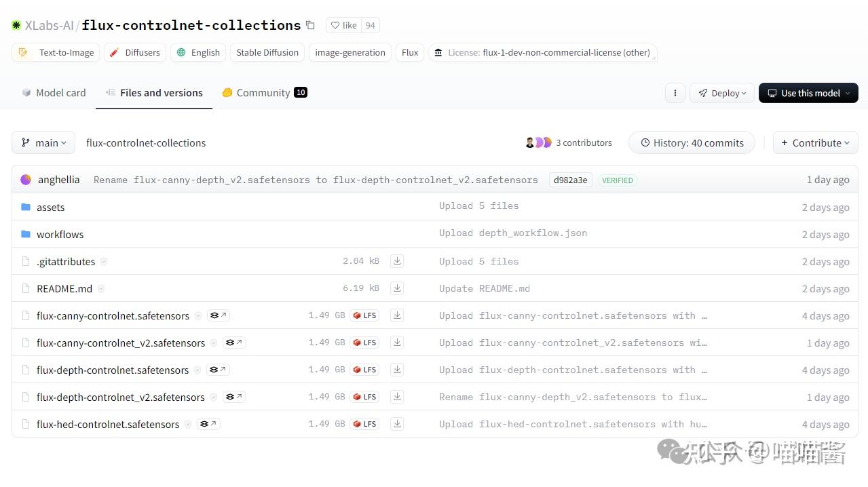Open the Use this model dropdown
The width and height of the screenshot is (868, 487).
point(808,93)
